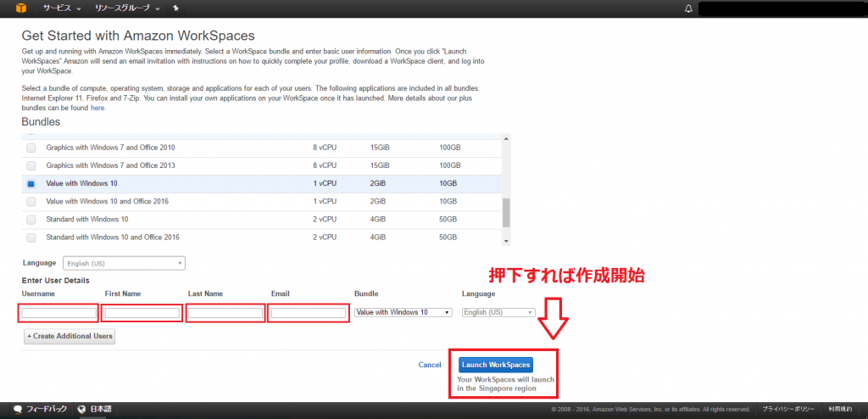Open the AWS console home cube icon
This screenshot has width=868, height=419.
[x=21, y=8]
